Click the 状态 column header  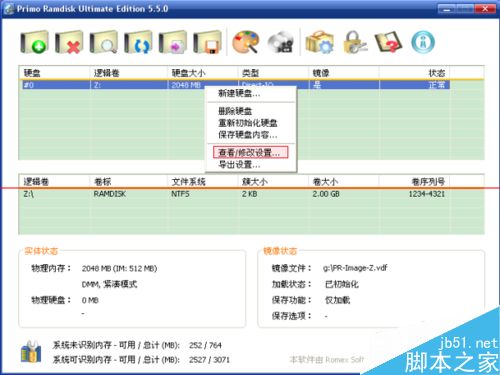click(414, 73)
